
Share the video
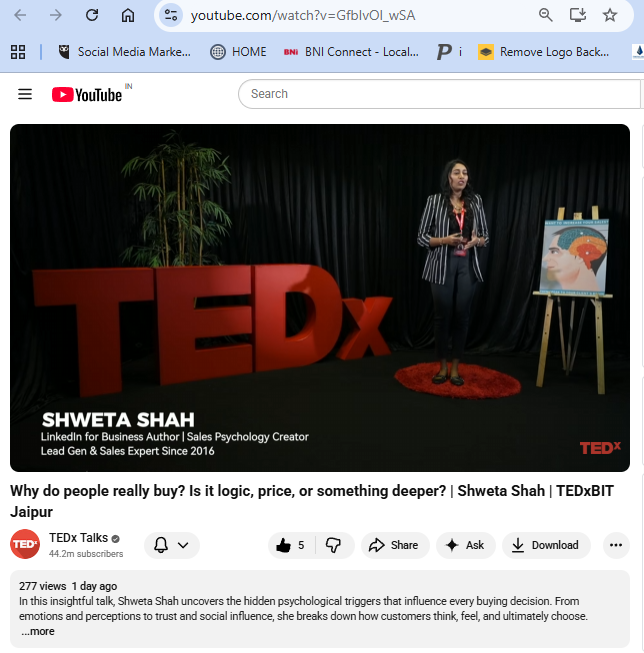394,545
